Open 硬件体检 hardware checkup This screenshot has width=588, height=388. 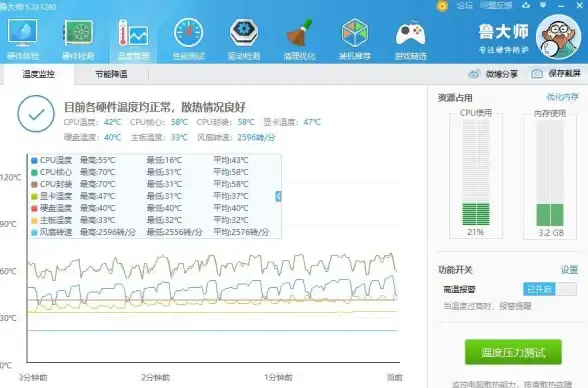pos(22,39)
